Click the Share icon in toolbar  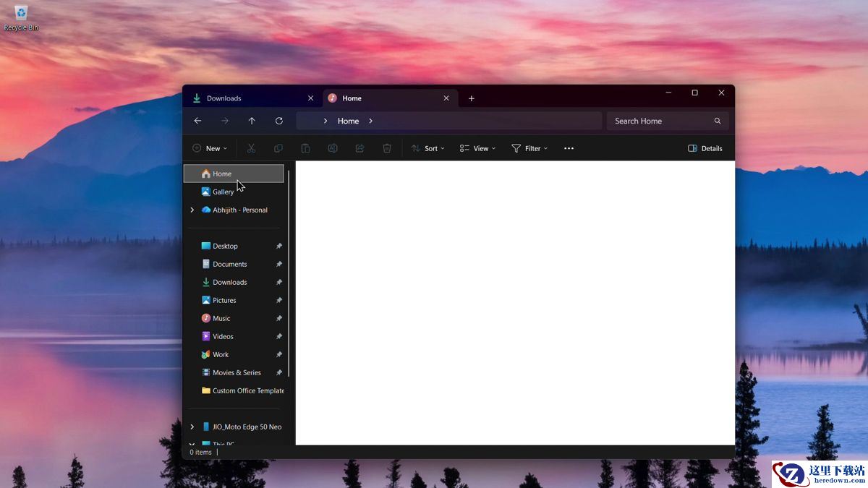359,148
